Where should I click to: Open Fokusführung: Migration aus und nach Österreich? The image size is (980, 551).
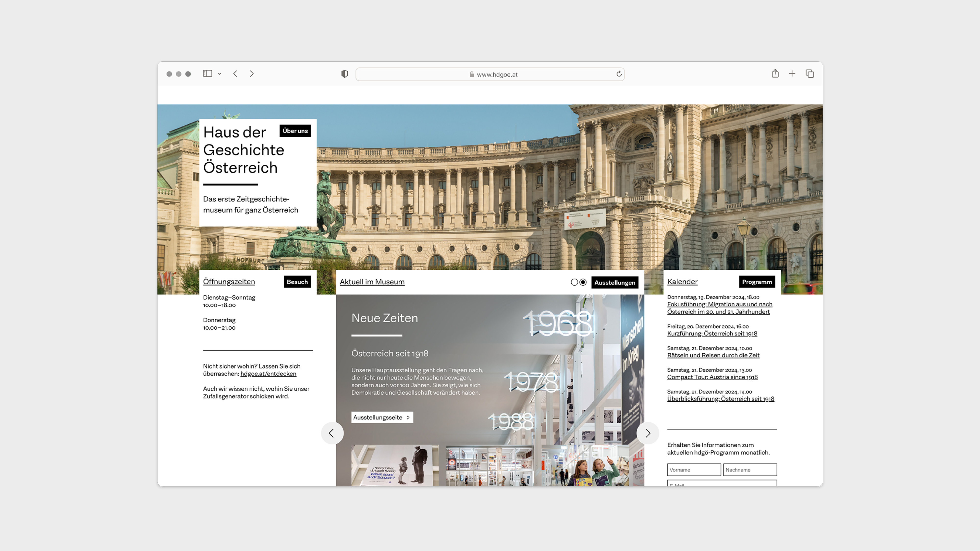click(x=719, y=308)
